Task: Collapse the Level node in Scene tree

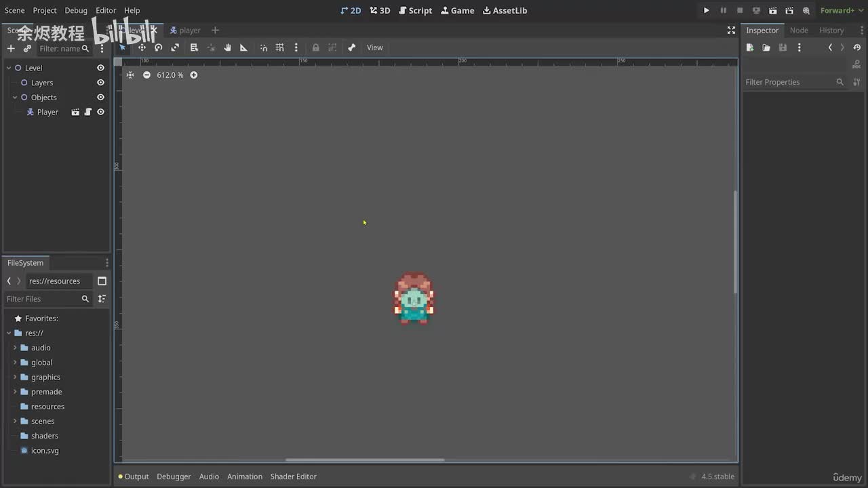Action: click(x=9, y=68)
